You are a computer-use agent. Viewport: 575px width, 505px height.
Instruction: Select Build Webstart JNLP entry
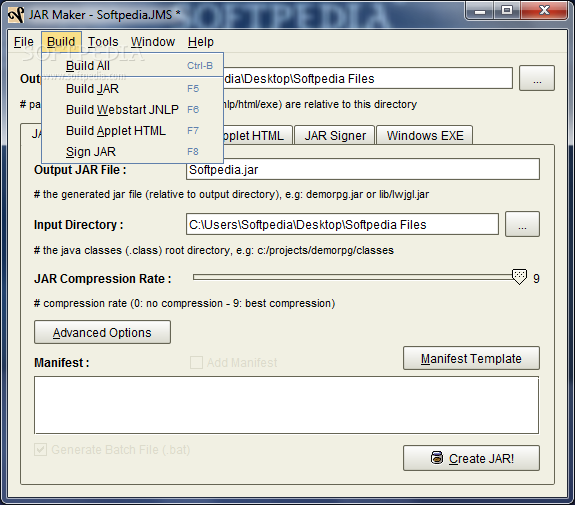click(132, 109)
